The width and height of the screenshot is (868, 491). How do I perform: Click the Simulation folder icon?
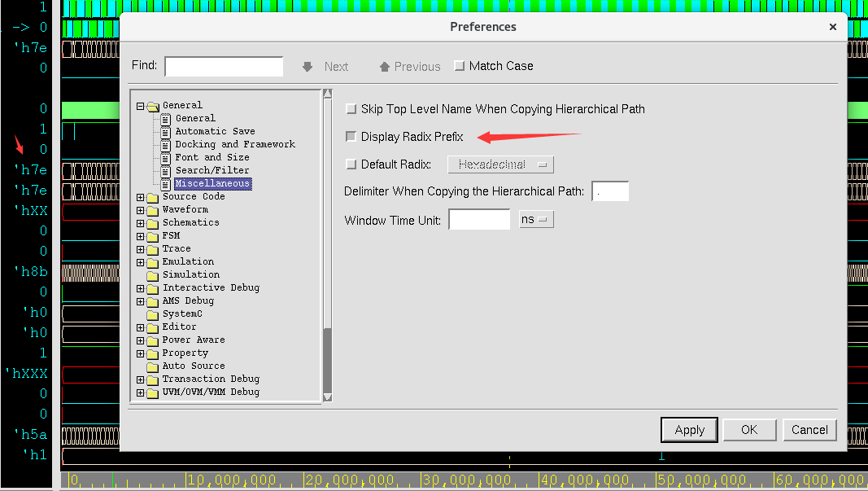(x=152, y=275)
